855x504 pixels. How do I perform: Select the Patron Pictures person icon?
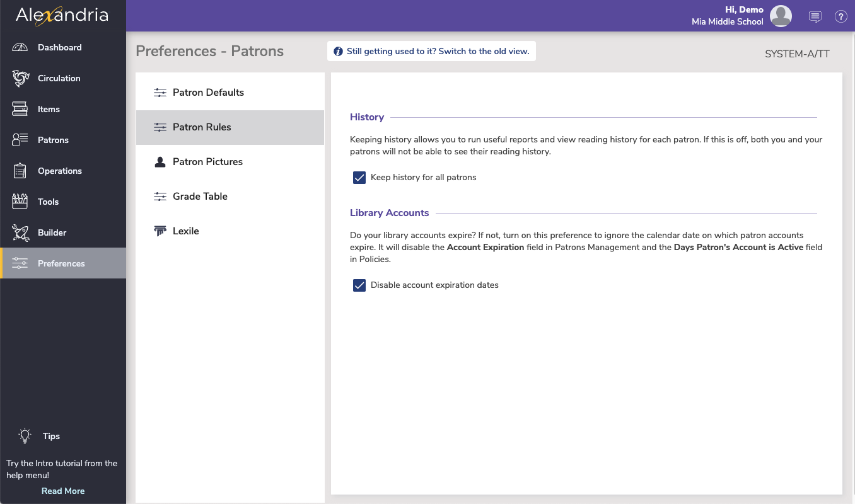point(160,161)
